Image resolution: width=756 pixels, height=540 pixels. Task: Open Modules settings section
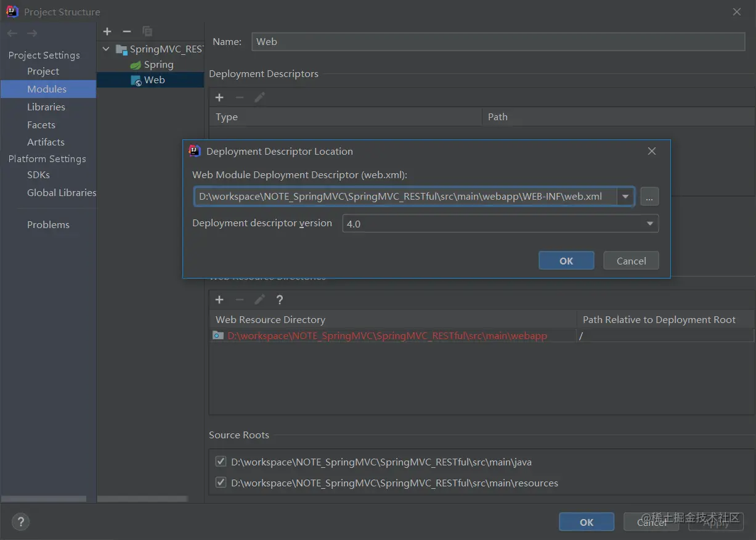point(47,89)
